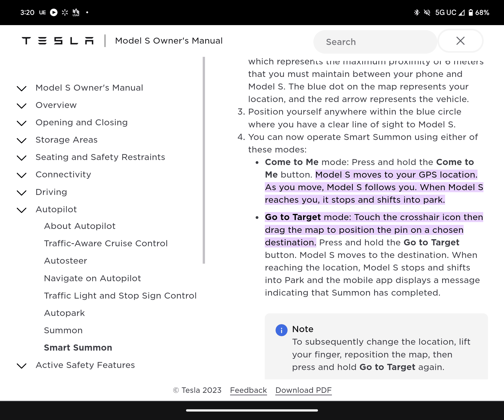Image resolution: width=504 pixels, height=420 pixels.
Task: Expand the Active Safety Features chevron
Action: (x=22, y=365)
